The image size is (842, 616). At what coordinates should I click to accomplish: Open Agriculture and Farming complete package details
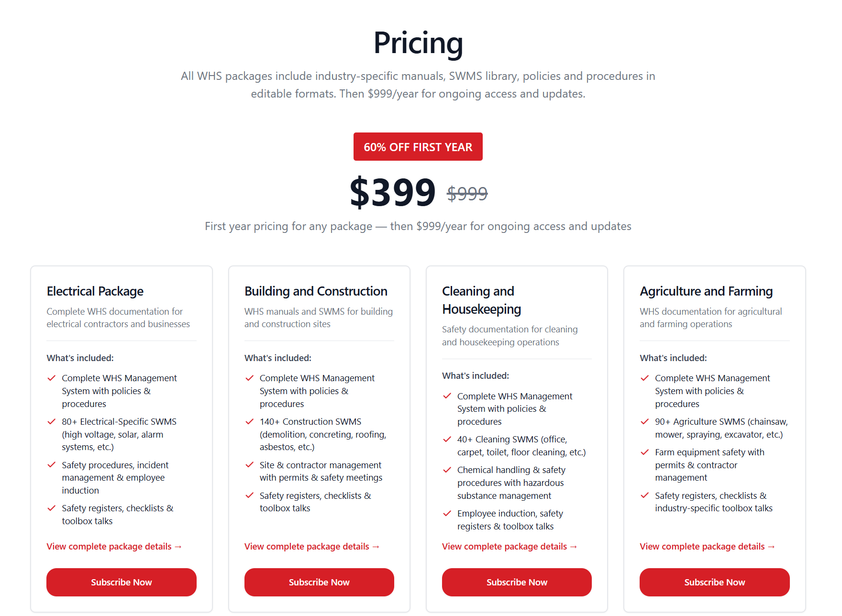[707, 546]
